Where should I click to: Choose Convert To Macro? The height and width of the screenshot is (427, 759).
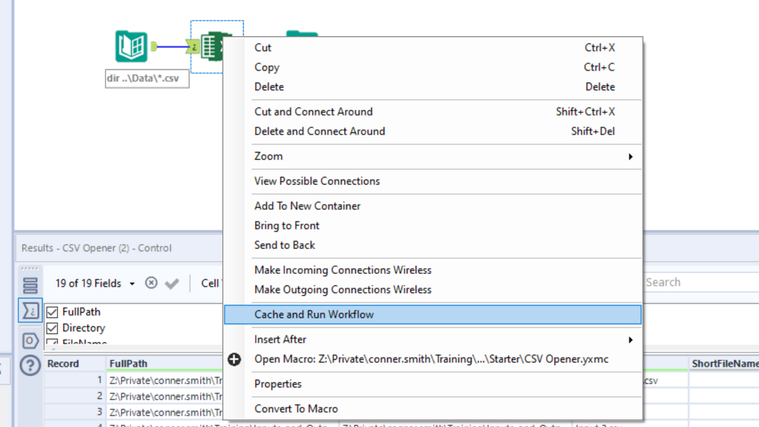pyautogui.click(x=433, y=409)
